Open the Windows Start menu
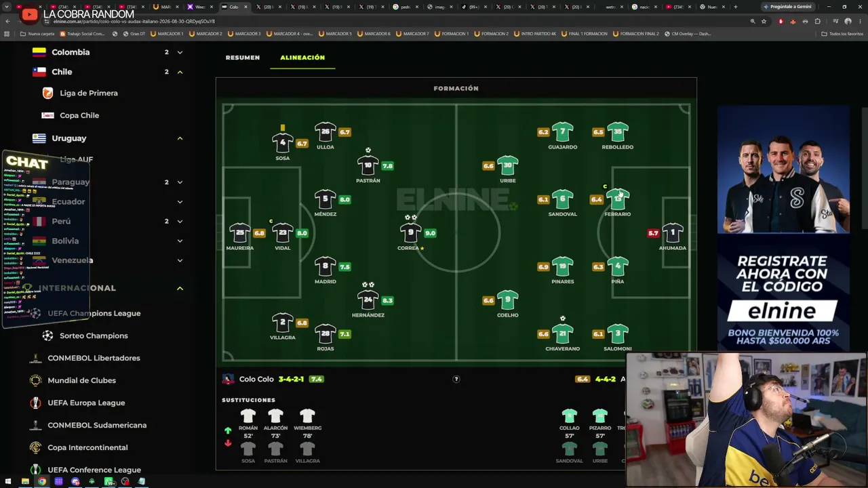 [x=8, y=482]
